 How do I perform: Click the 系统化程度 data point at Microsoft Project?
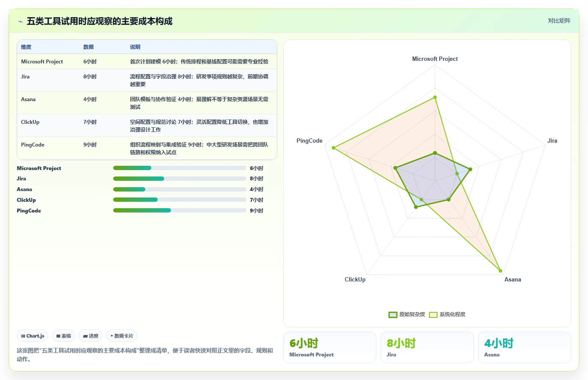point(435,97)
